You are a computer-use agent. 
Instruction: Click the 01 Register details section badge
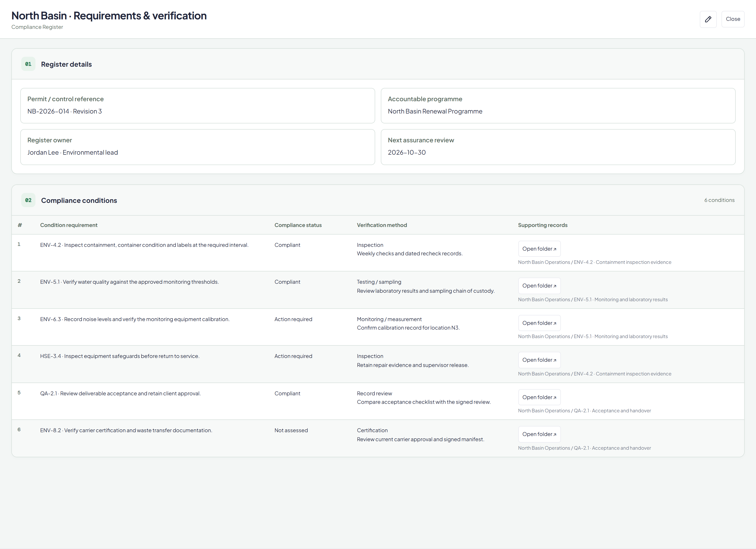28,64
